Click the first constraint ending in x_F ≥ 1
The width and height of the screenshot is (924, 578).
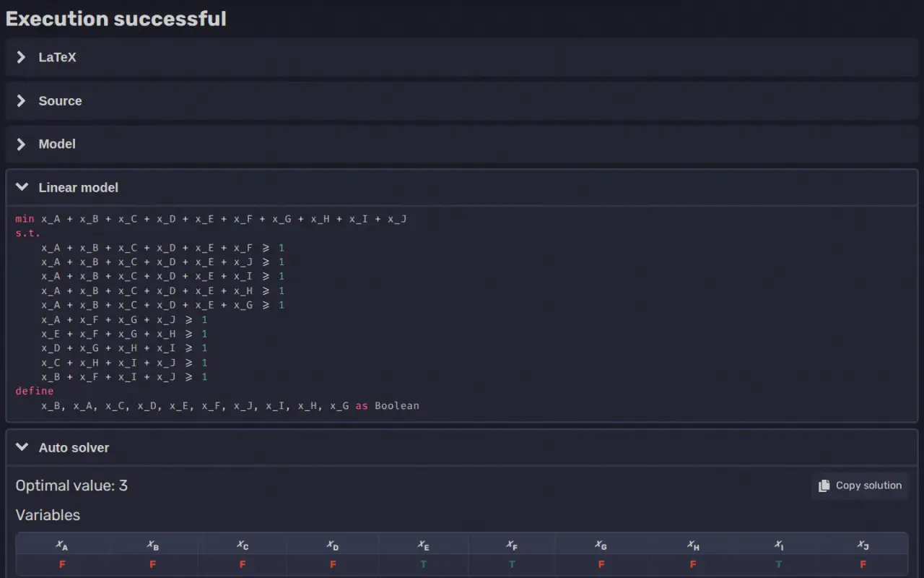point(163,247)
